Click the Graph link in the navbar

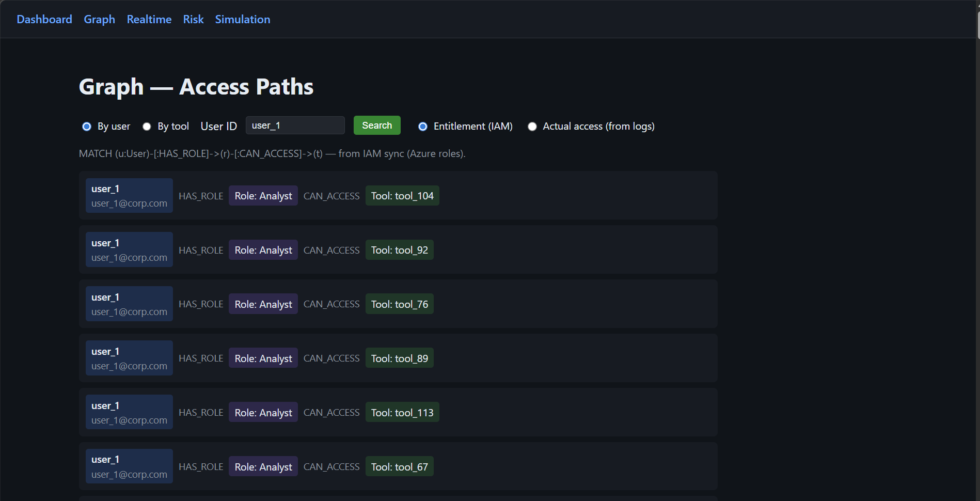pyautogui.click(x=99, y=19)
